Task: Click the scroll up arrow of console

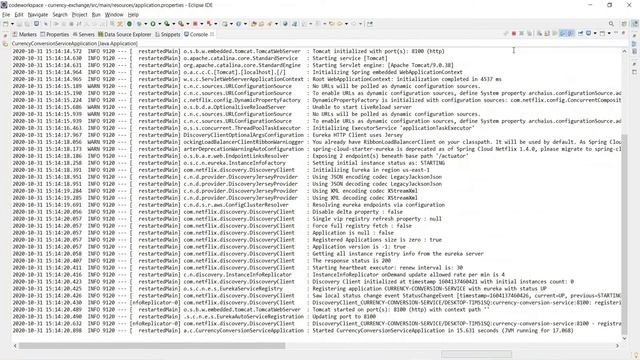Action: click(x=624, y=51)
